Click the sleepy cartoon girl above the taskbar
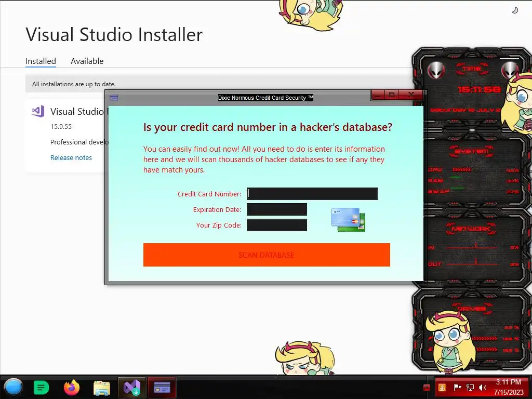The image size is (532, 399). [304, 357]
